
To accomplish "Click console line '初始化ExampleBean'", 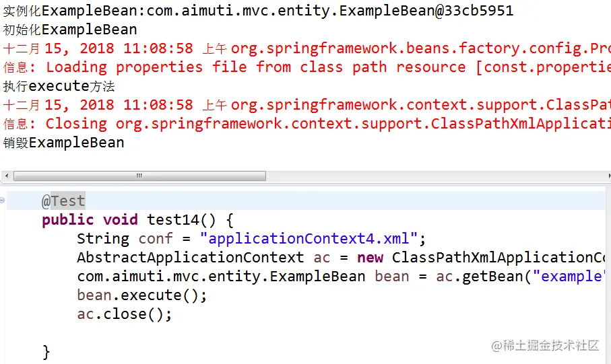I will pyautogui.click(x=70, y=30).
